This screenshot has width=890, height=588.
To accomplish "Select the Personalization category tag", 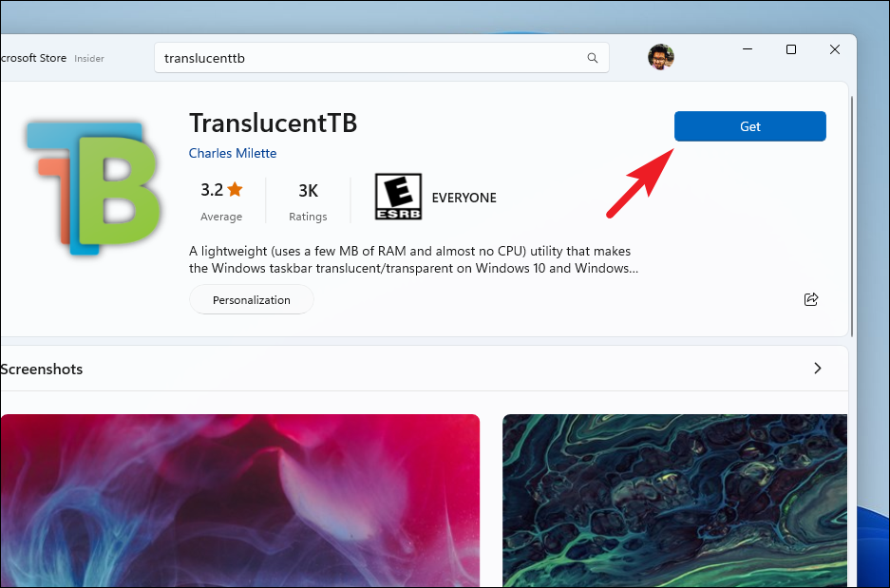I will click(252, 299).
